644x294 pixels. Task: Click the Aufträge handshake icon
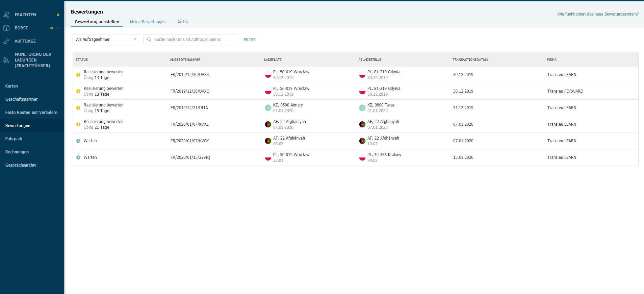tap(6, 41)
